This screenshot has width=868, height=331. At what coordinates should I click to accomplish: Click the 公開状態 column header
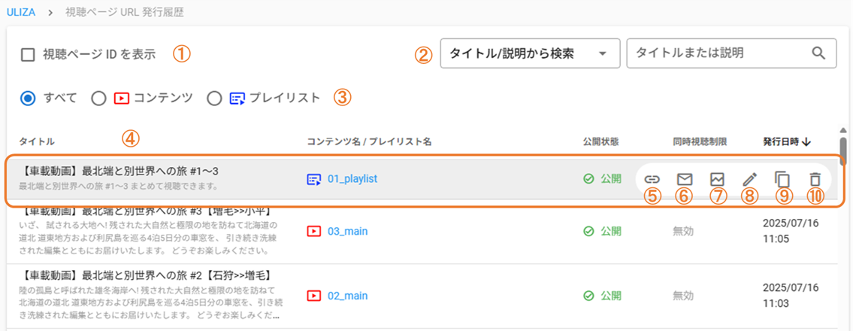coord(600,142)
